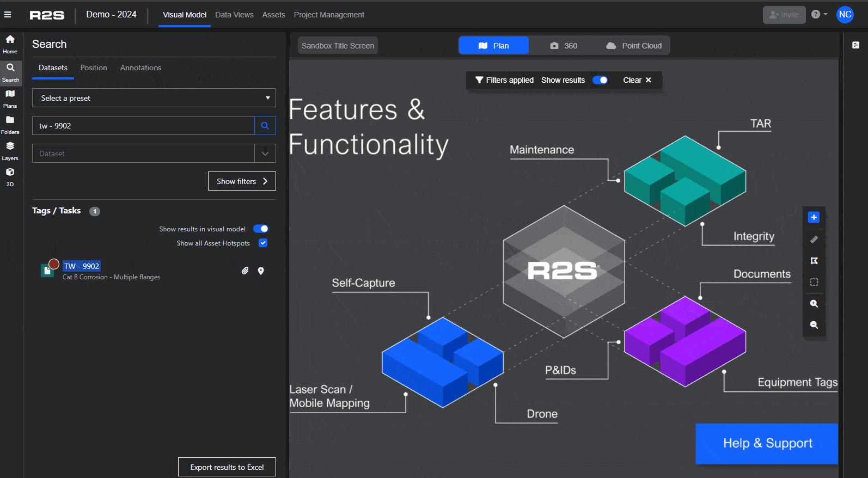Open the TW - 9902 result
868x478 pixels.
click(x=82, y=266)
